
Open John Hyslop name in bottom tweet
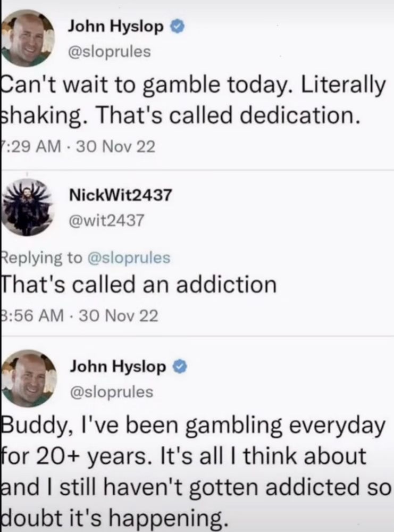click(118, 367)
